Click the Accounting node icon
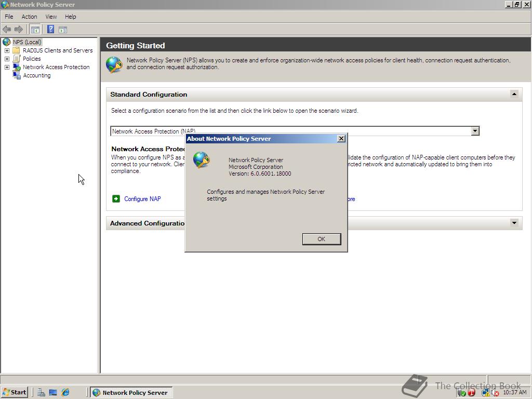 (16, 75)
